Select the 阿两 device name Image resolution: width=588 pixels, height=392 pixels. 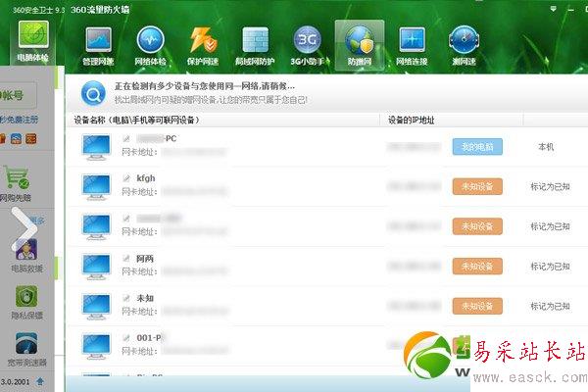[145, 258]
